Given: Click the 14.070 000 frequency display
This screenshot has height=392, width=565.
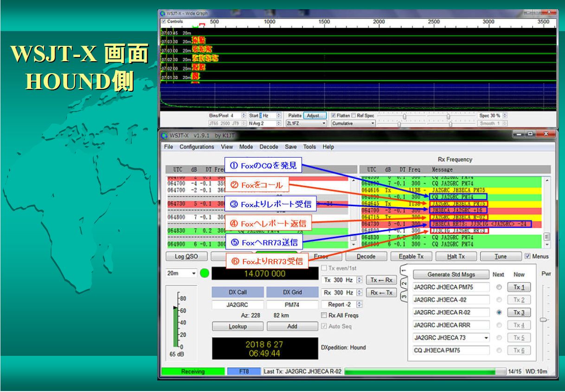Looking at the screenshot, I should tap(265, 274).
